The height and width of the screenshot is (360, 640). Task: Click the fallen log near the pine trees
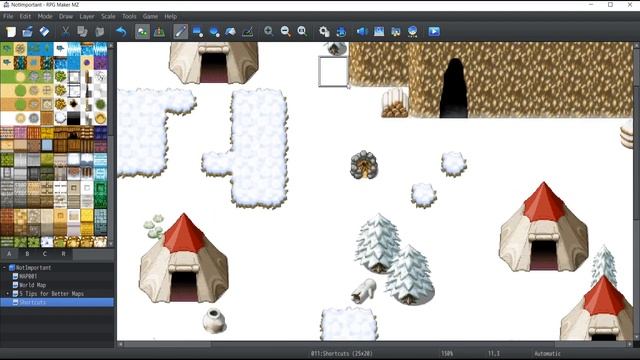pos(363,291)
